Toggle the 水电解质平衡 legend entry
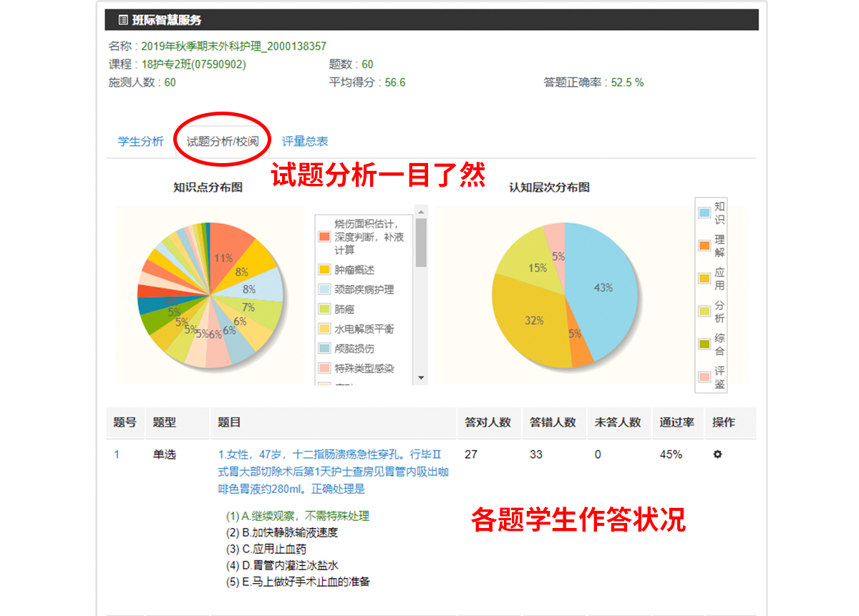 [364, 329]
